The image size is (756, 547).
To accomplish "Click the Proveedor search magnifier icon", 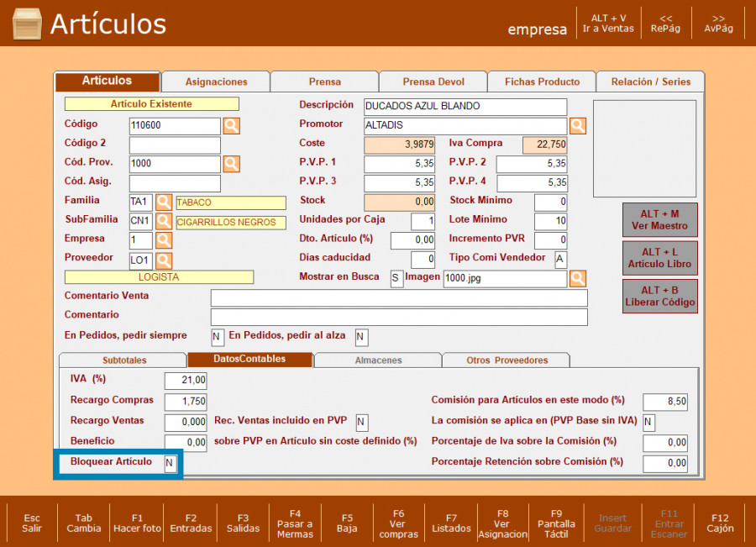I will [x=164, y=260].
